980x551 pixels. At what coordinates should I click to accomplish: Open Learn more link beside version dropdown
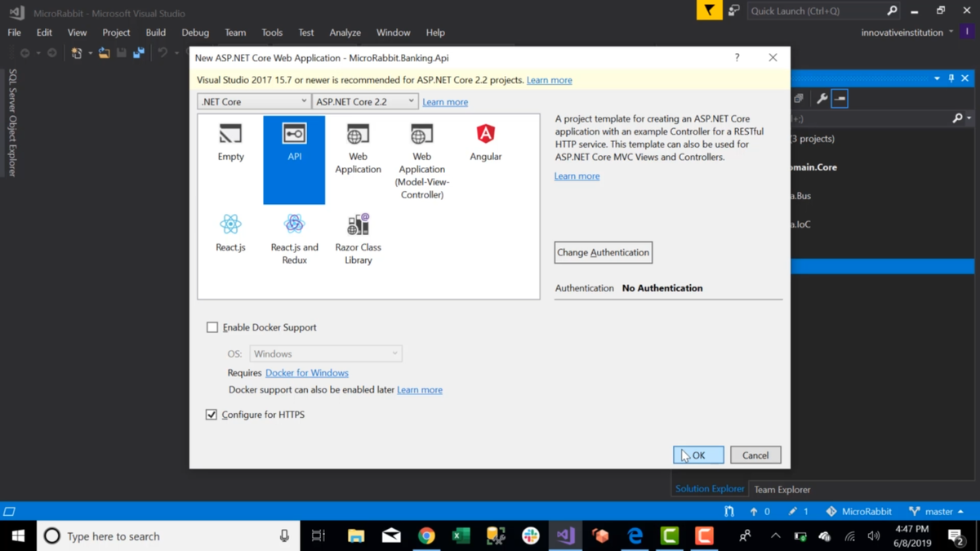[445, 102]
